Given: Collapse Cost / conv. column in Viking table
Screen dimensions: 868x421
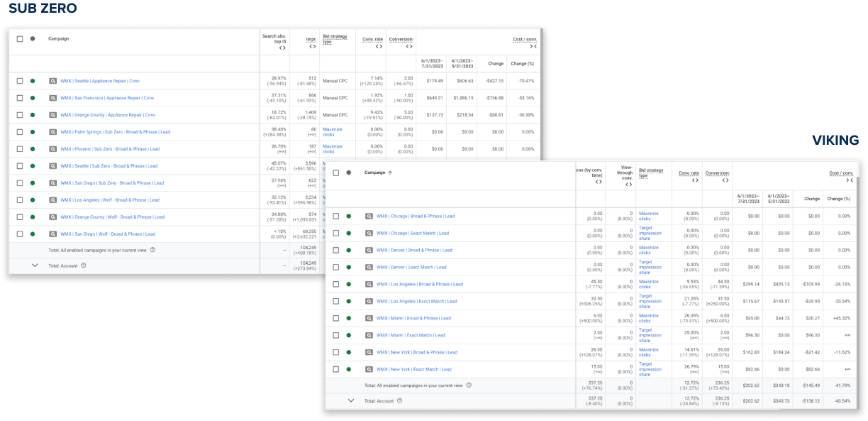Looking at the screenshot, I should (850, 180).
